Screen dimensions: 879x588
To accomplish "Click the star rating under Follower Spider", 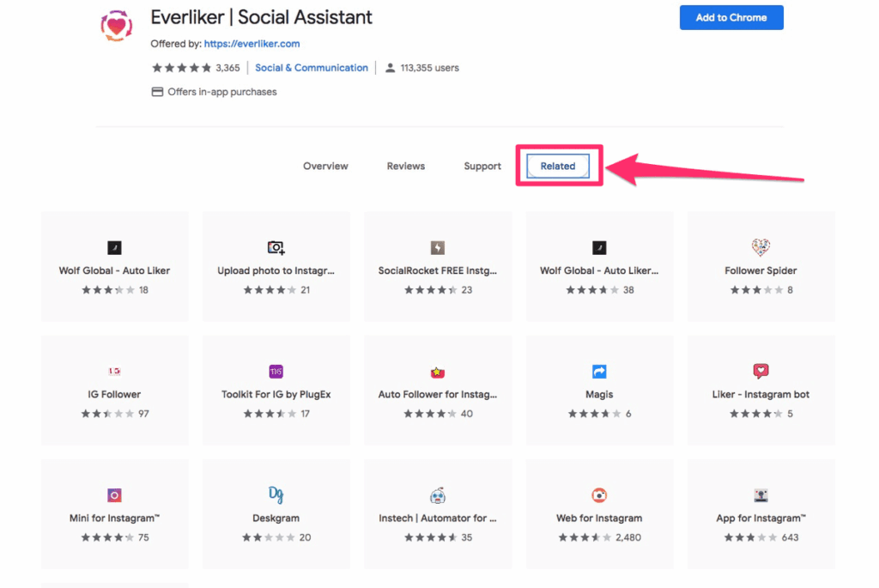I will coord(757,290).
